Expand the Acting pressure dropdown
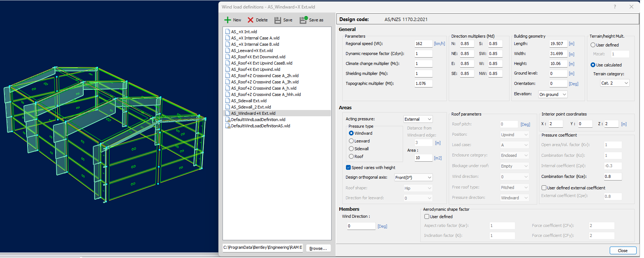644x258 pixels. coord(418,119)
